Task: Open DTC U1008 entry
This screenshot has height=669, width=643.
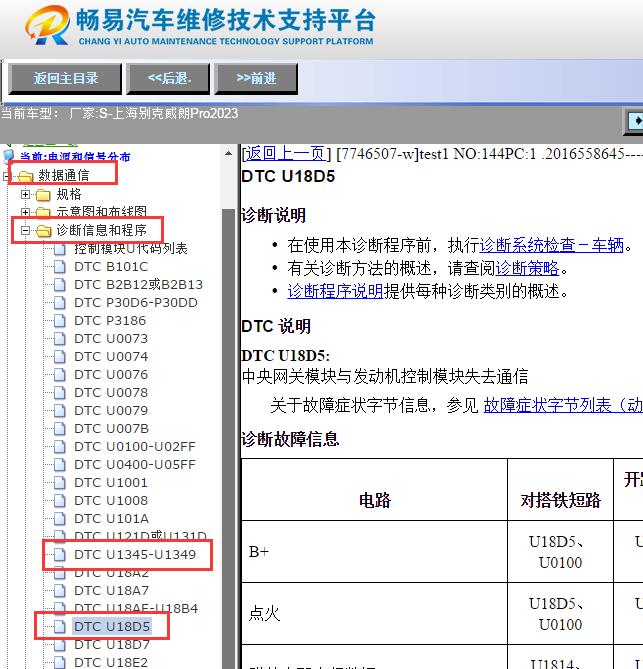Action: click(x=111, y=500)
